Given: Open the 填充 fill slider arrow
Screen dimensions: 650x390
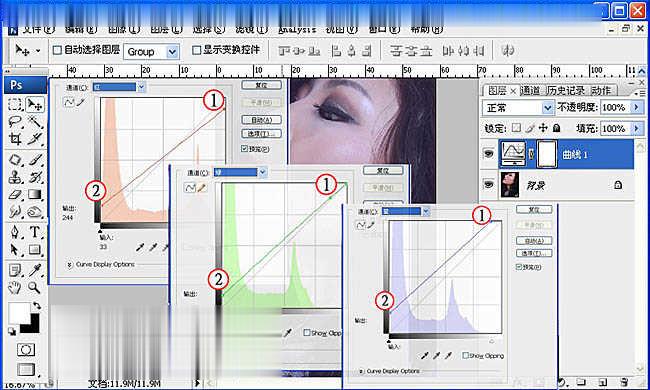Looking at the screenshot, I should point(636,128).
